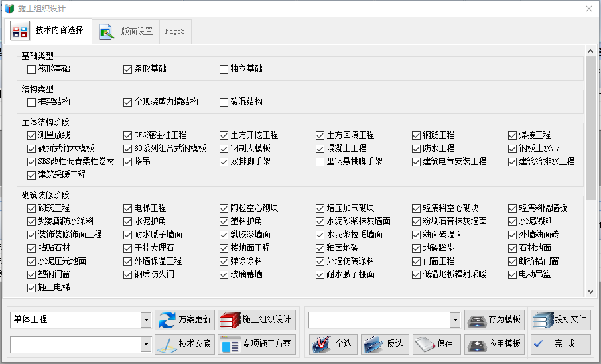
Task: Click the 技术交底 button
Action: point(185,345)
